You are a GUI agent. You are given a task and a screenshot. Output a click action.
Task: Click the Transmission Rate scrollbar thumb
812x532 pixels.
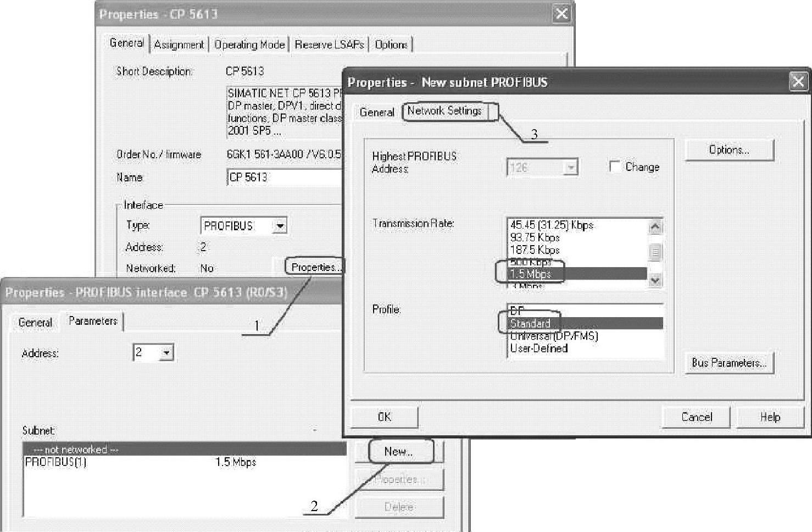[655, 252]
